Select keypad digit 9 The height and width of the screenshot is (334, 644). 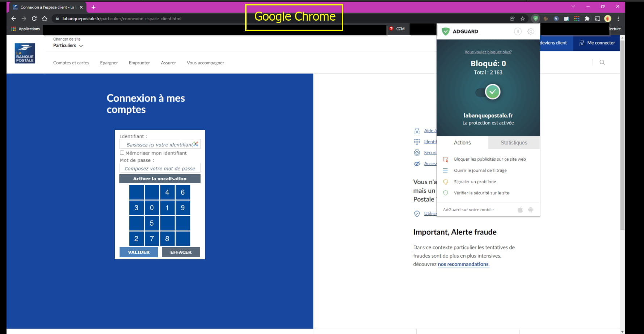[x=182, y=208]
